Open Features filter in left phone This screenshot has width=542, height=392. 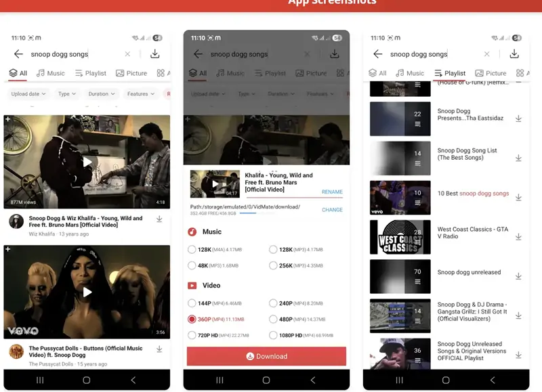141,94
